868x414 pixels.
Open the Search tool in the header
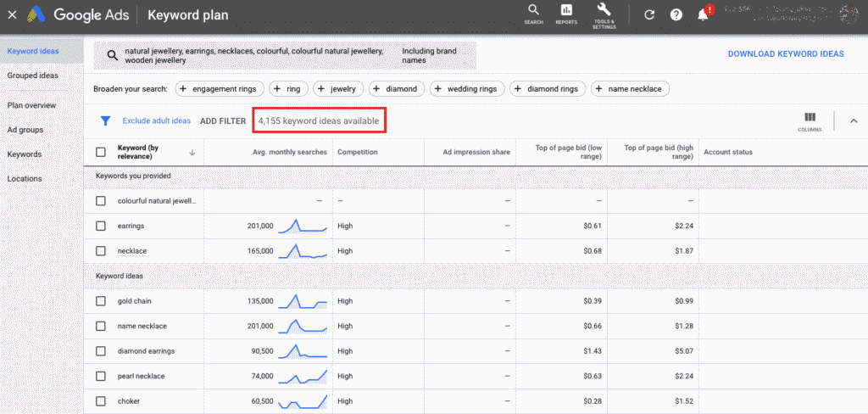[534, 14]
